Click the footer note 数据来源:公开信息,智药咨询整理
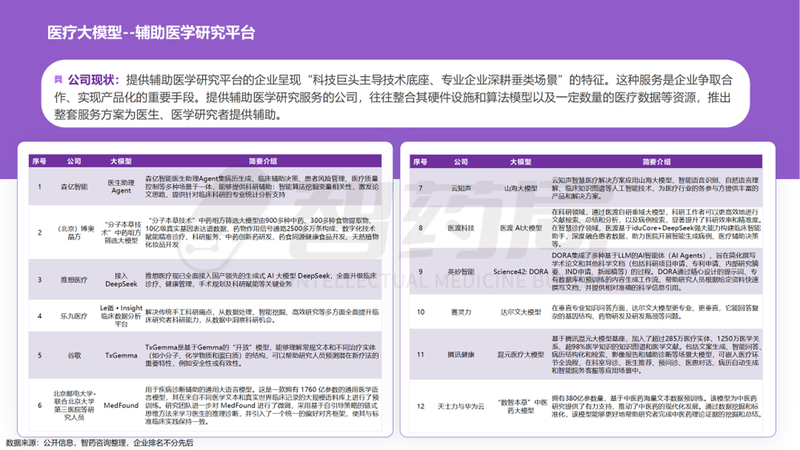Viewport: 800px width, 450px height. [100, 443]
